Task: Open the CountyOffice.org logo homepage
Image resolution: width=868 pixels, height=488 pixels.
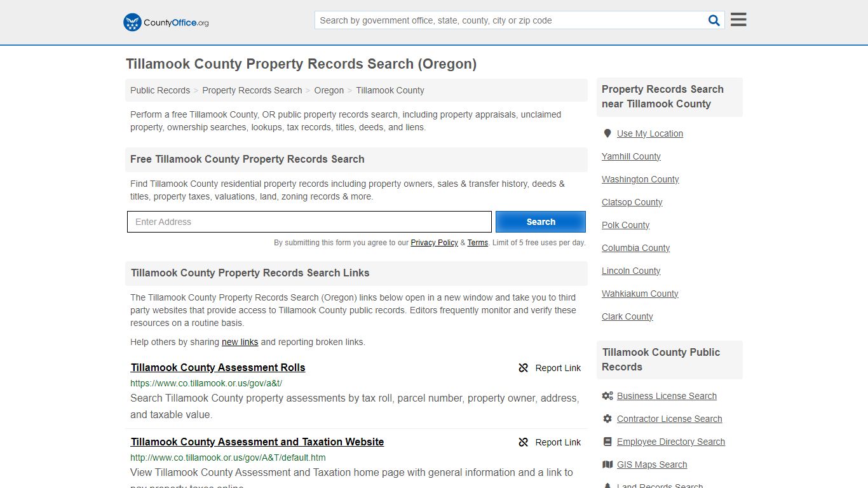Action: click(x=166, y=22)
